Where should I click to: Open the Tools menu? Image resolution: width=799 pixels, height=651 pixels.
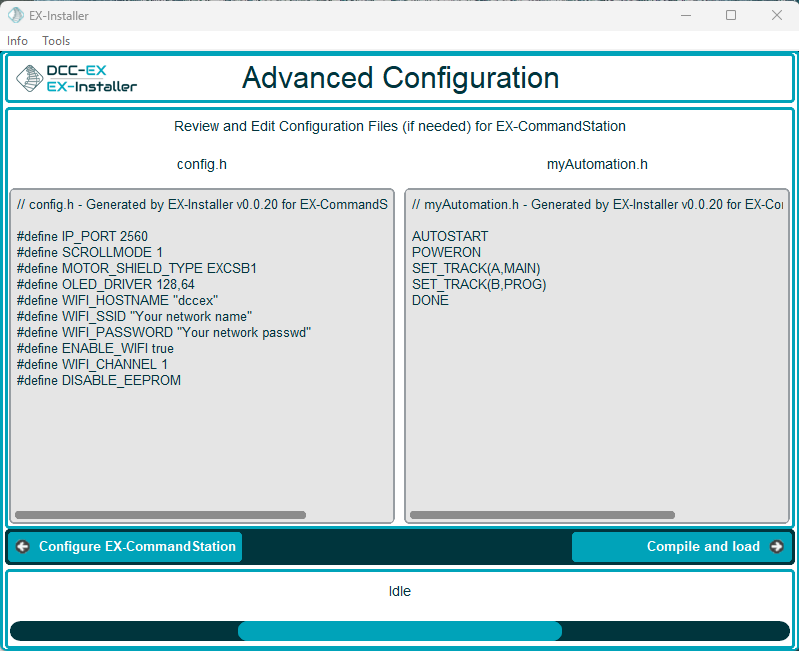pyautogui.click(x=56, y=41)
